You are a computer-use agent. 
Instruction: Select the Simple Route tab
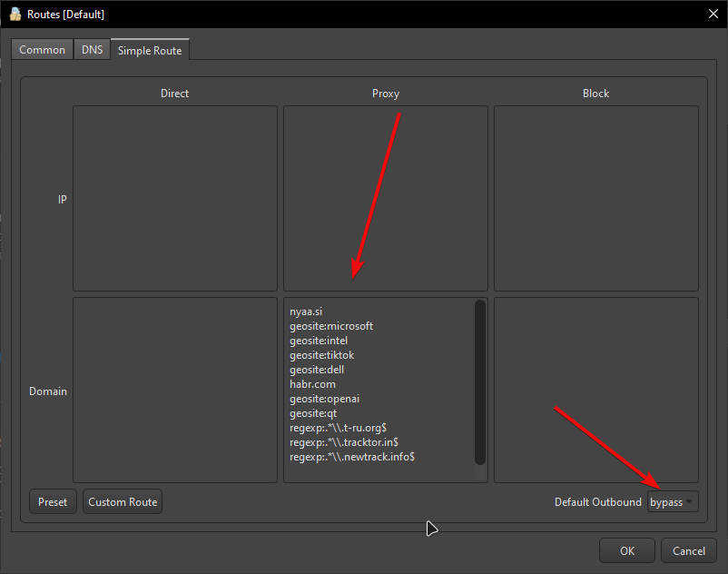150,50
